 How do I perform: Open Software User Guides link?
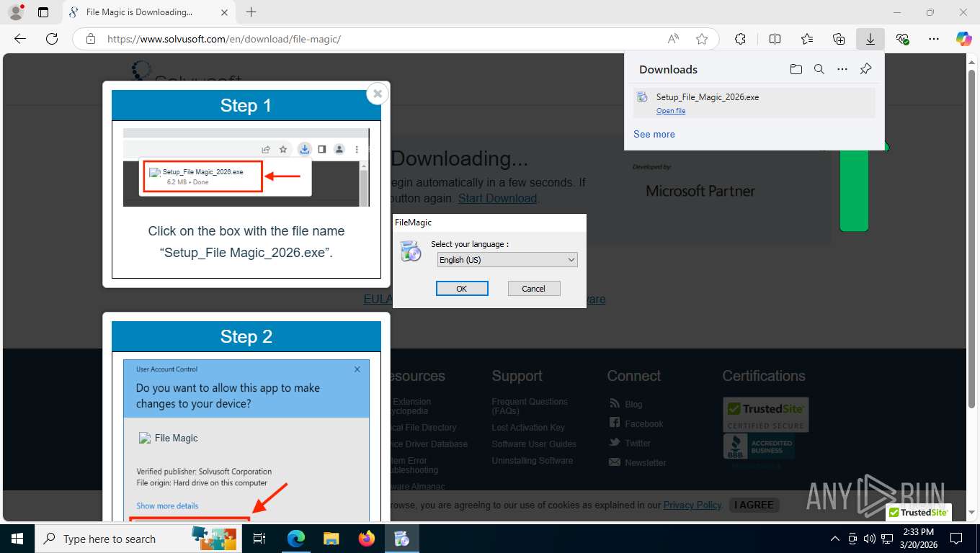pyautogui.click(x=534, y=444)
